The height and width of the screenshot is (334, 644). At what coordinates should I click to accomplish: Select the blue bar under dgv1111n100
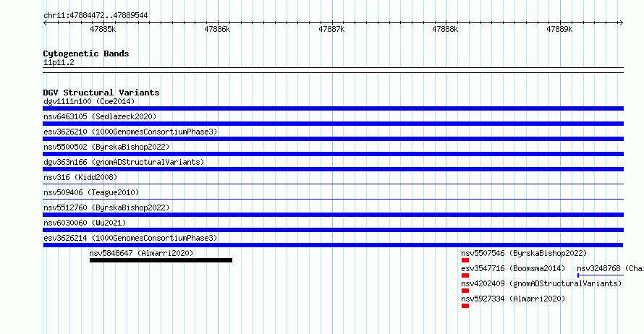coord(333,108)
